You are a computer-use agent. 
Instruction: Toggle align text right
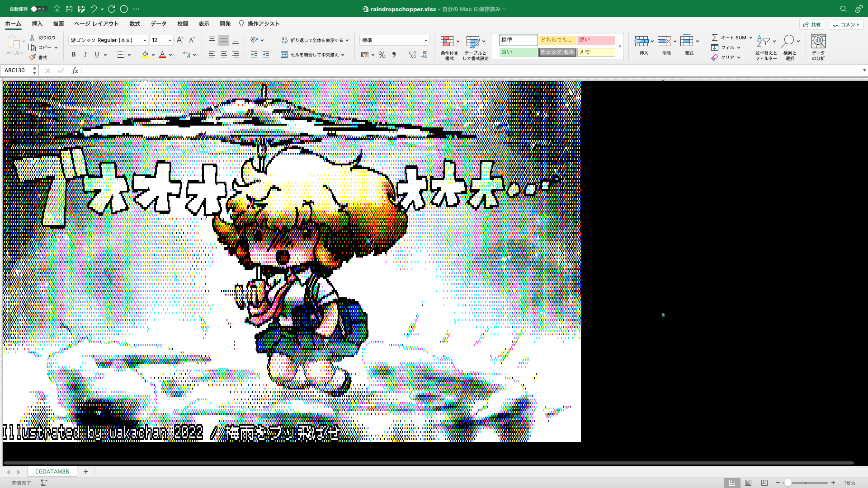[236, 55]
